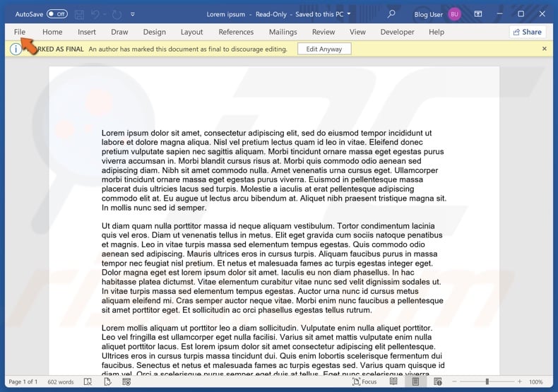
Task: Click the Edit Anyway button
Action: click(x=323, y=49)
